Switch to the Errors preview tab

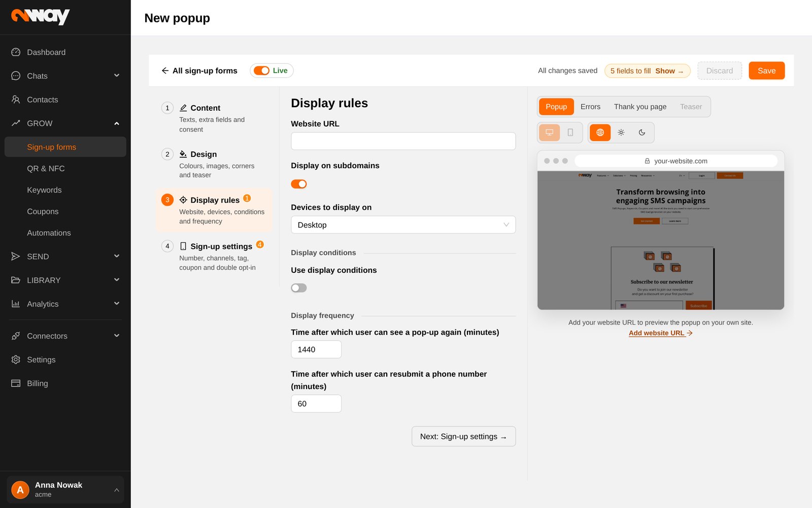[590, 107]
